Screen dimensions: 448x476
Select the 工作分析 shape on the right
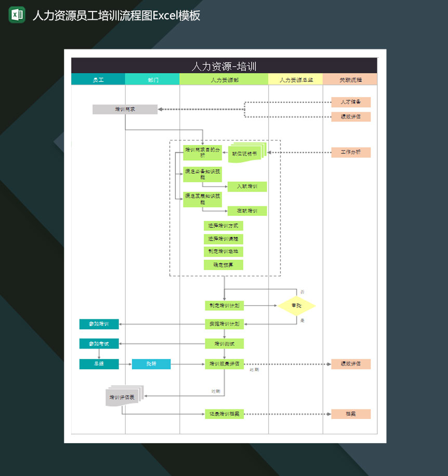click(x=351, y=152)
